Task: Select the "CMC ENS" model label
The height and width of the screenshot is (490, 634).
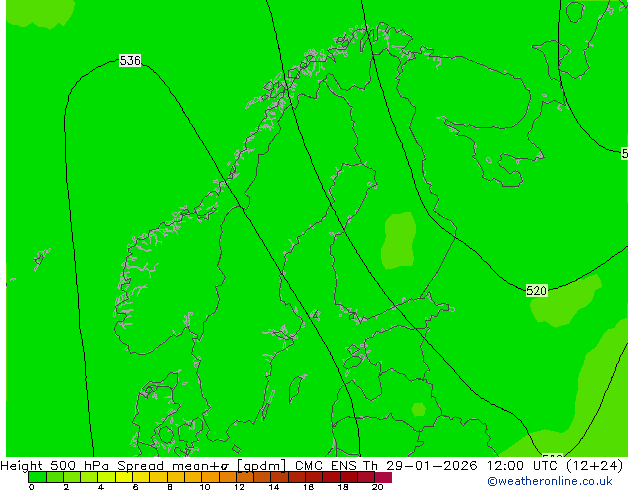Action: click(x=328, y=465)
